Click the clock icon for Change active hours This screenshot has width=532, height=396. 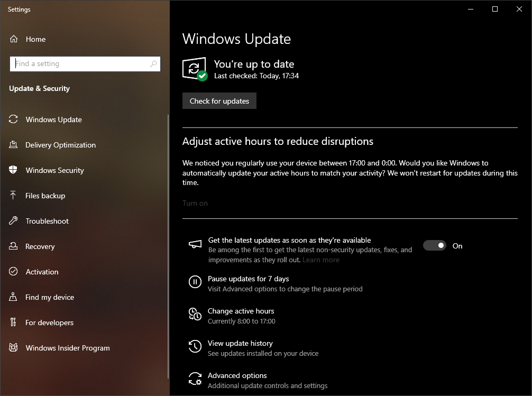point(195,314)
